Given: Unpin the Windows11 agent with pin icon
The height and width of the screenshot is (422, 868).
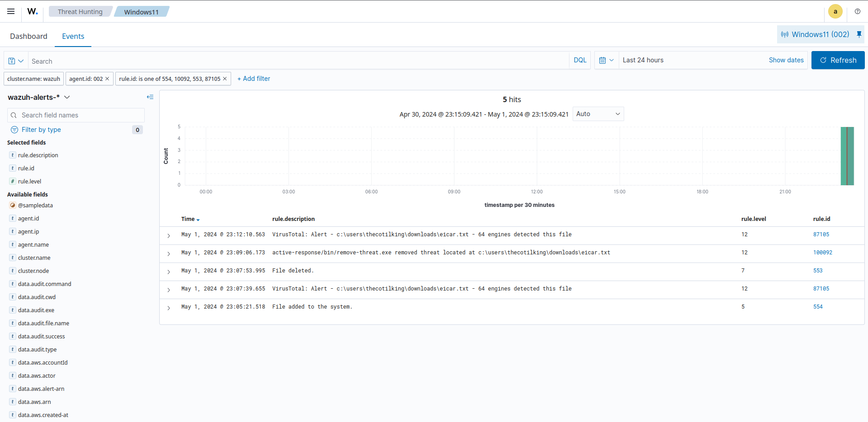Looking at the screenshot, I should 859,34.
